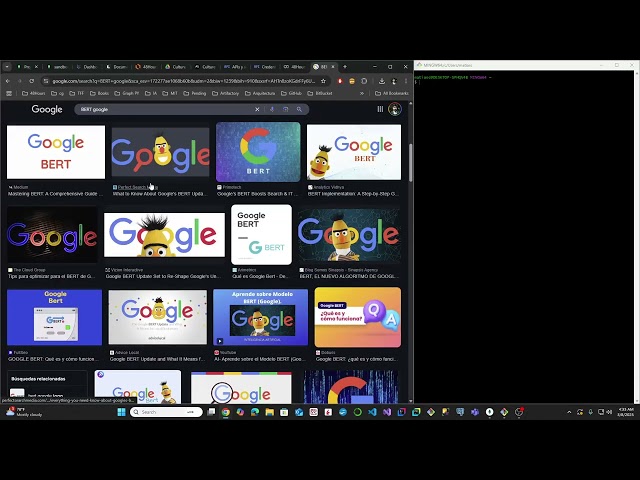Open the 48Hours bookmark folder
This screenshot has width=640, height=480.
point(33,93)
